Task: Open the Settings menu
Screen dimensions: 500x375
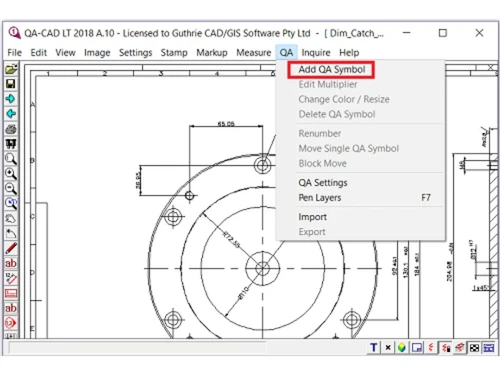Action: 135,53
